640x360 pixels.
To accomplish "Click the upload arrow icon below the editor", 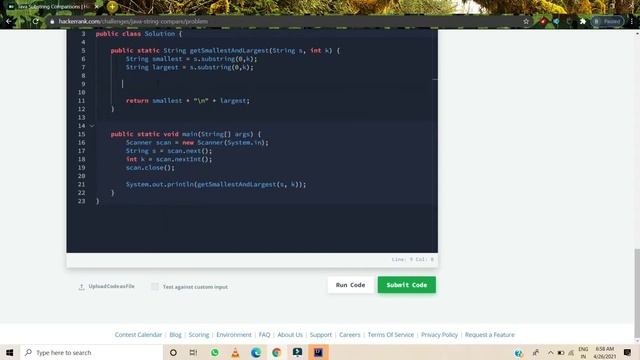I will click(x=81, y=287).
